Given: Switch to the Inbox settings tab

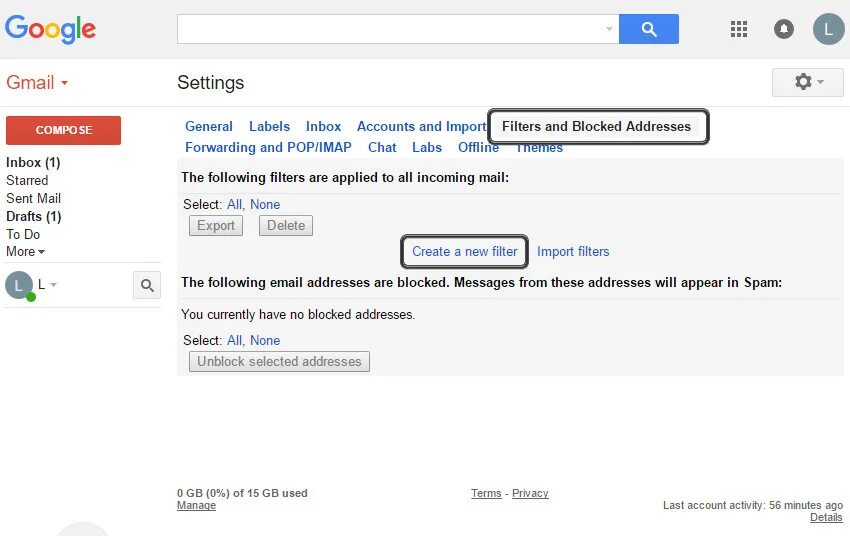Looking at the screenshot, I should (x=323, y=126).
